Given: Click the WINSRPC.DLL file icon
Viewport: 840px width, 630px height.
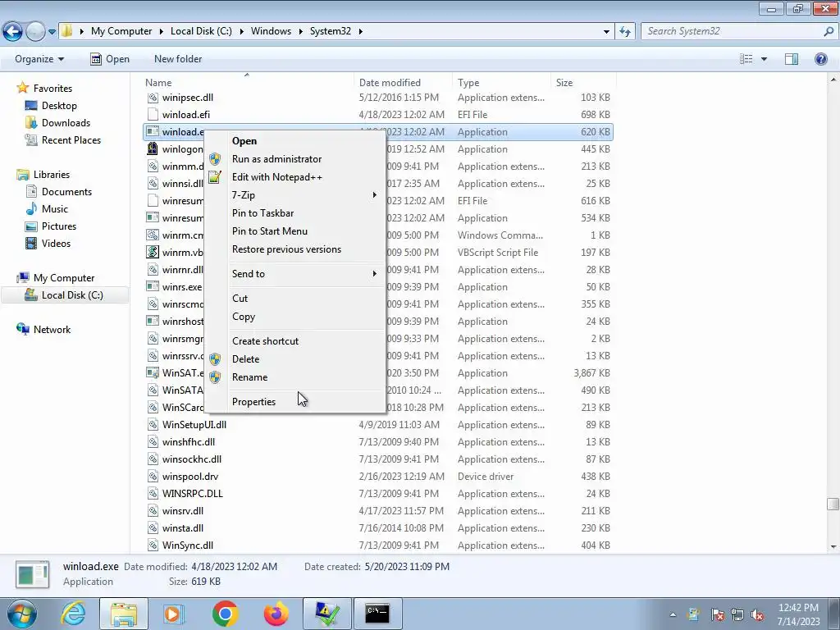Looking at the screenshot, I should (x=153, y=493).
